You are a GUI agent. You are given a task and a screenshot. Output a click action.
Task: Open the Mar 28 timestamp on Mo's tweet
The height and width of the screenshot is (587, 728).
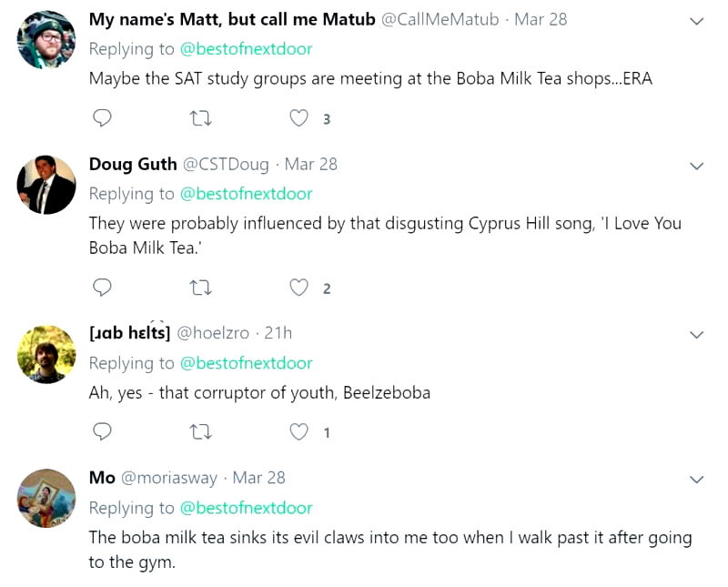(x=258, y=478)
